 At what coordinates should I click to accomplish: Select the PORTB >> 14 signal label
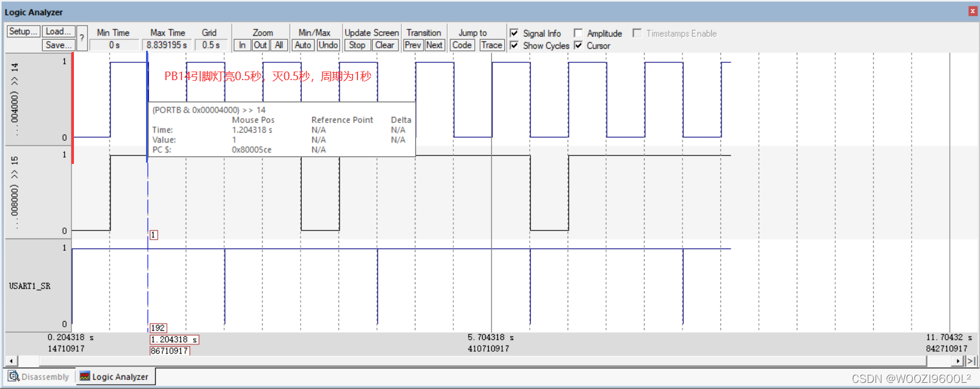[15, 99]
